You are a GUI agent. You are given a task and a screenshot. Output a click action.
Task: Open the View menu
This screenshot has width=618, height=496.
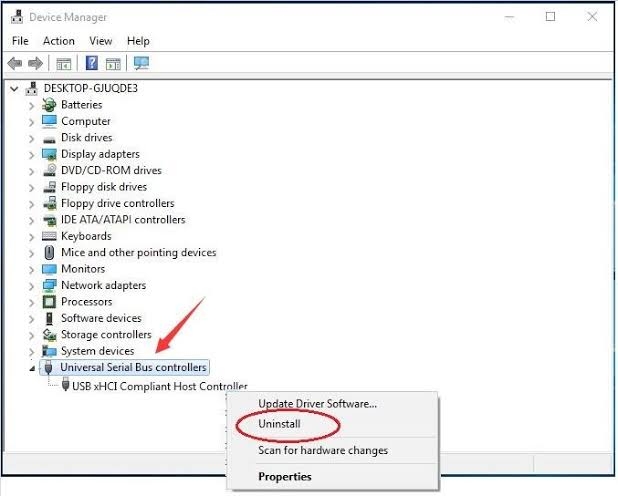pos(101,41)
